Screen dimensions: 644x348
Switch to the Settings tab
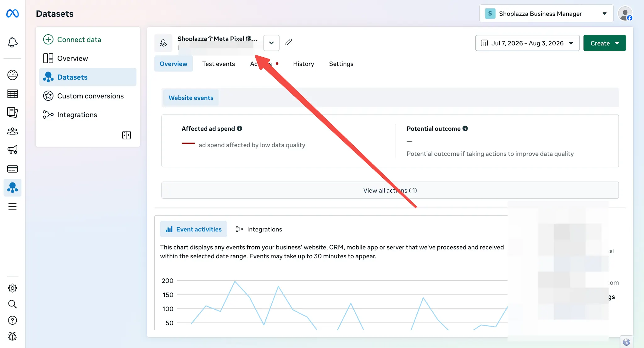click(341, 64)
